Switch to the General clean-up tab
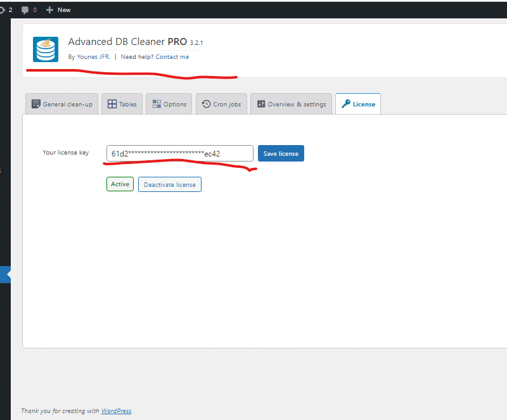This screenshot has width=507, height=420. click(61, 104)
